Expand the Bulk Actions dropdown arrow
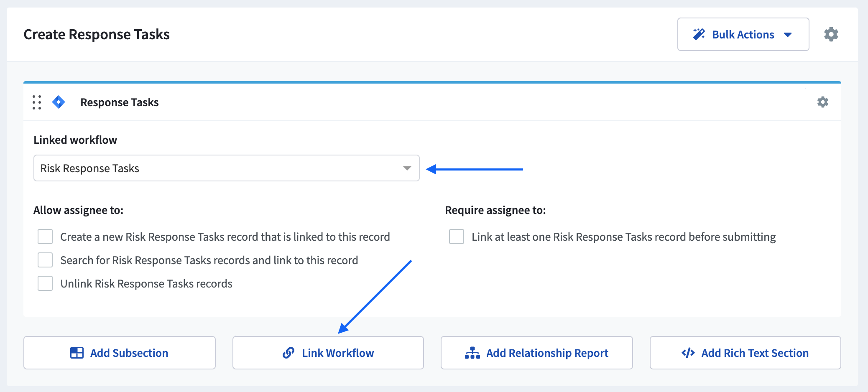Image resolution: width=868 pixels, height=392 pixels. pyautogui.click(x=788, y=35)
